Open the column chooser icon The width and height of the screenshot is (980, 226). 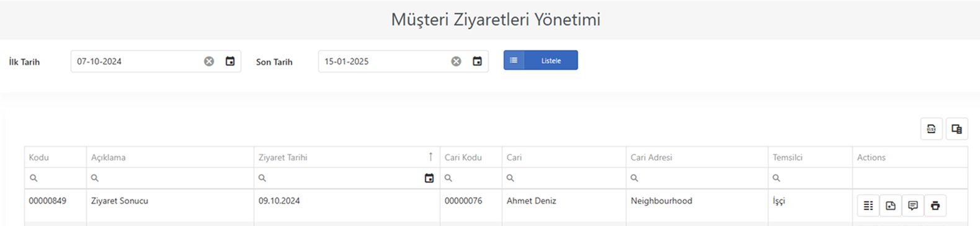(956, 129)
